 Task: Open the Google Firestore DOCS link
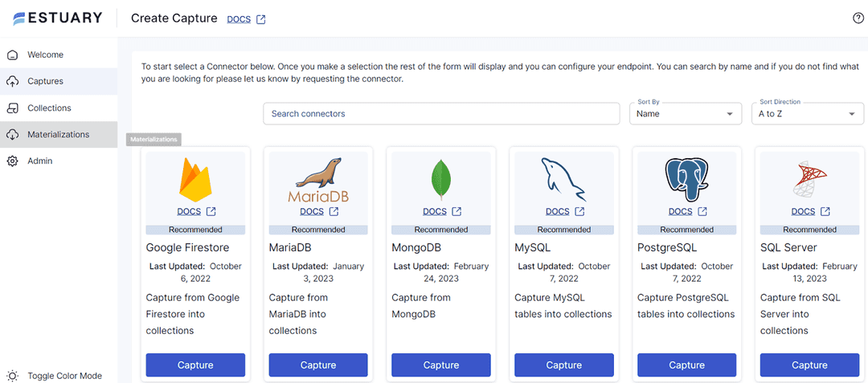coord(189,212)
